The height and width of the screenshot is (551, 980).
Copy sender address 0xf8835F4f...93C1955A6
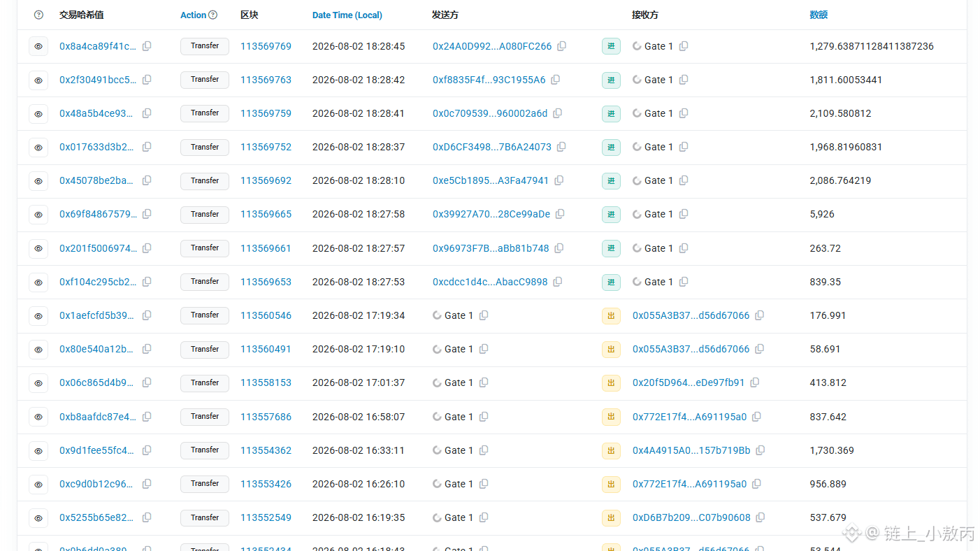tap(555, 80)
